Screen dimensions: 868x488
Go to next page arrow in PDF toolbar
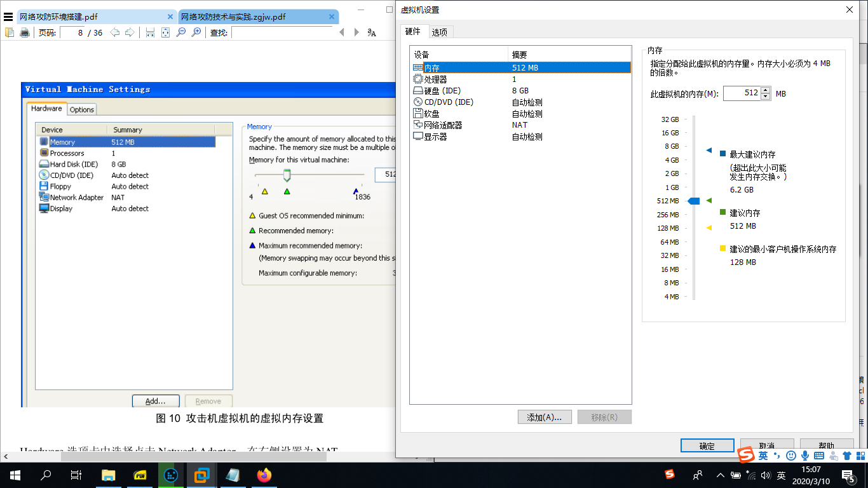tap(130, 32)
